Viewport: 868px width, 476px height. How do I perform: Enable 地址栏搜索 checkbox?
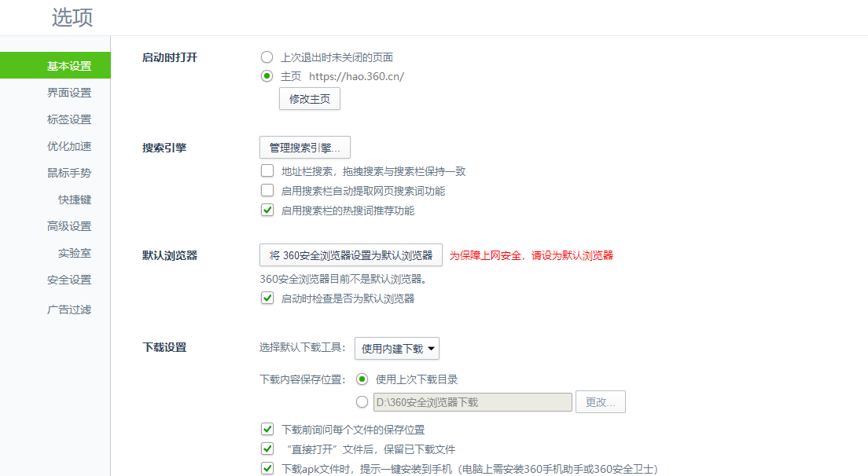(x=267, y=170)
